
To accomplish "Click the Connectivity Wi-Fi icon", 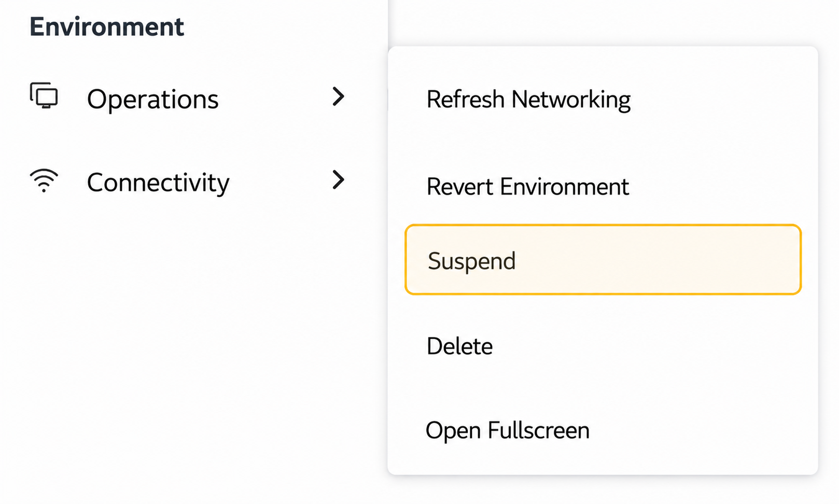I will tap(44, 180).
